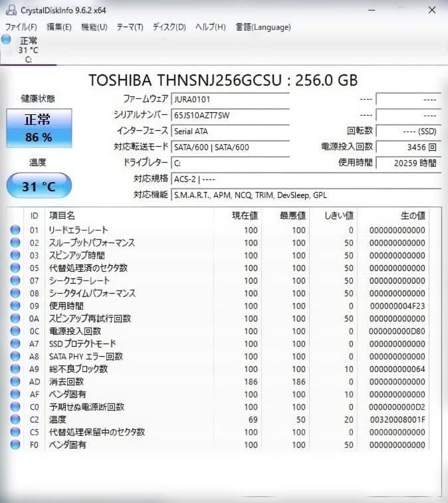Click the 生の値 column header

pos(393,215)
